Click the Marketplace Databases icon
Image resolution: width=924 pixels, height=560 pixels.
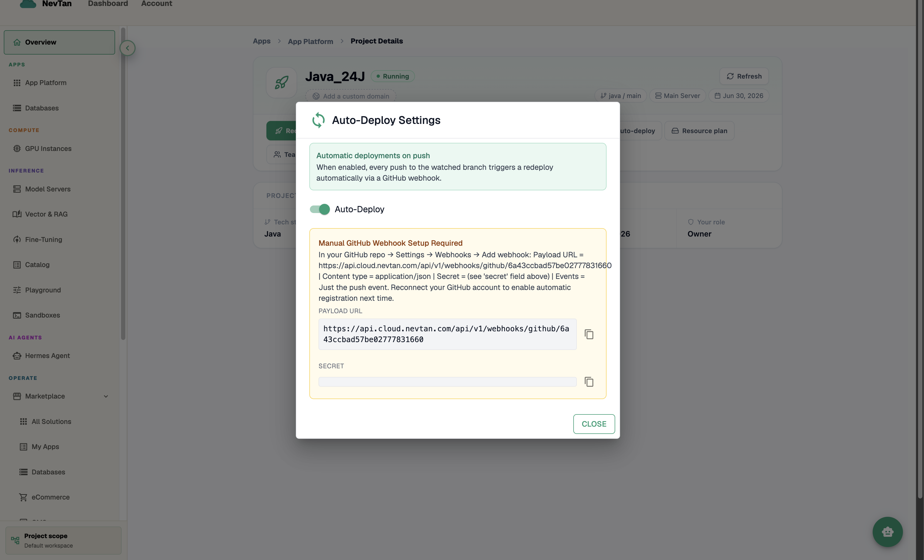click(23, 472)
